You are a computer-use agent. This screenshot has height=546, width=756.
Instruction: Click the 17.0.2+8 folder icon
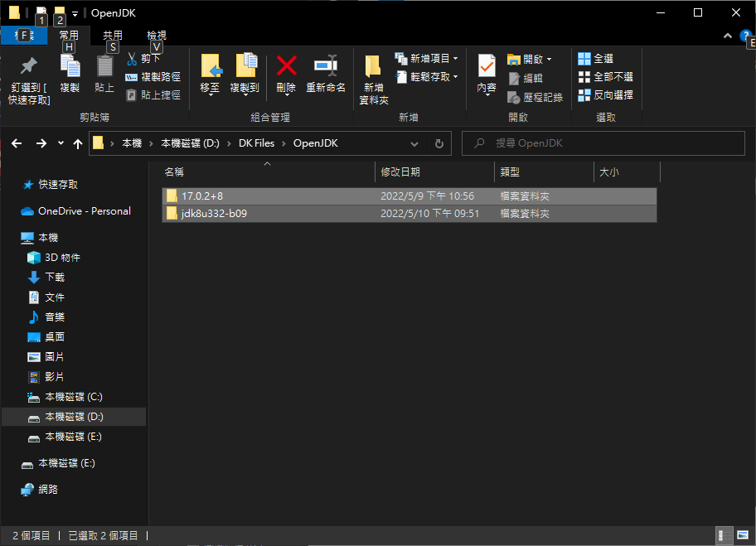pyautogui.click(x=172, y=196)
